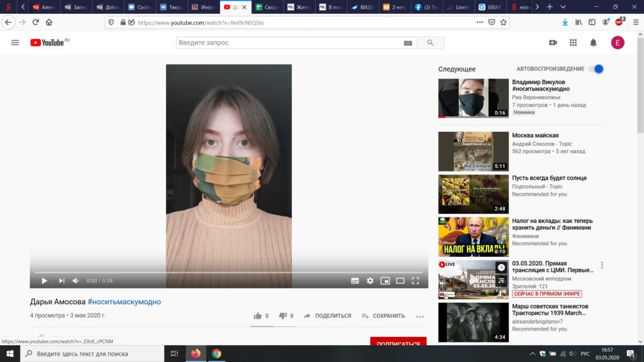Open the on-screen keyboard icon in search
644x362 pixels.
click(409, 42)
